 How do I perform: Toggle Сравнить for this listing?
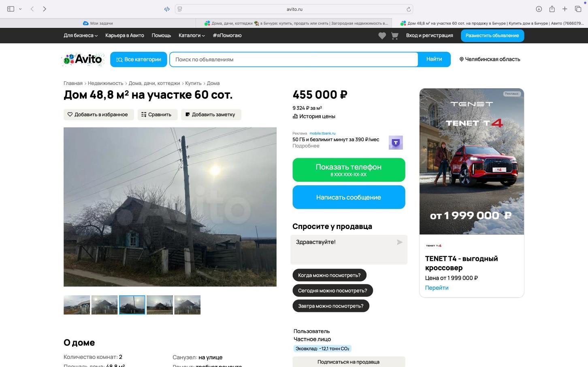point(157,115)
